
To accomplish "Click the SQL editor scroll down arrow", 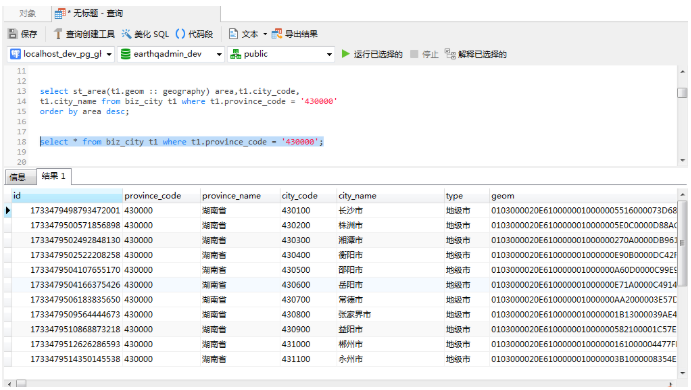I will (x=682, y=160).
